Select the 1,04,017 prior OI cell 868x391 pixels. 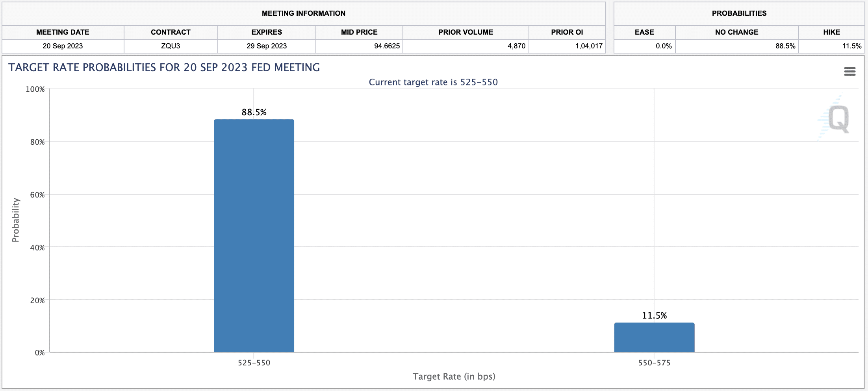(567, 46)
